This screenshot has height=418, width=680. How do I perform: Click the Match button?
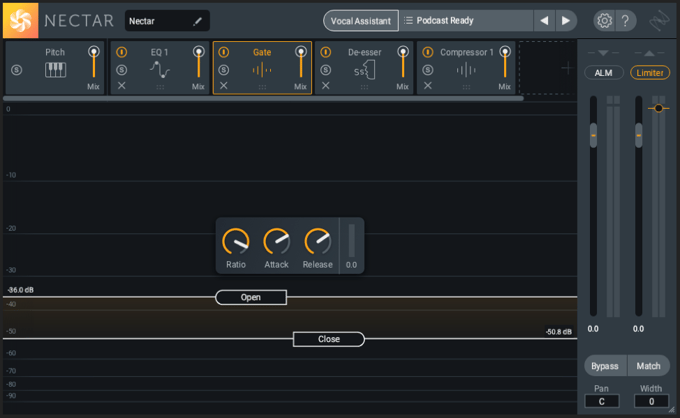click(x=648, y=366)
